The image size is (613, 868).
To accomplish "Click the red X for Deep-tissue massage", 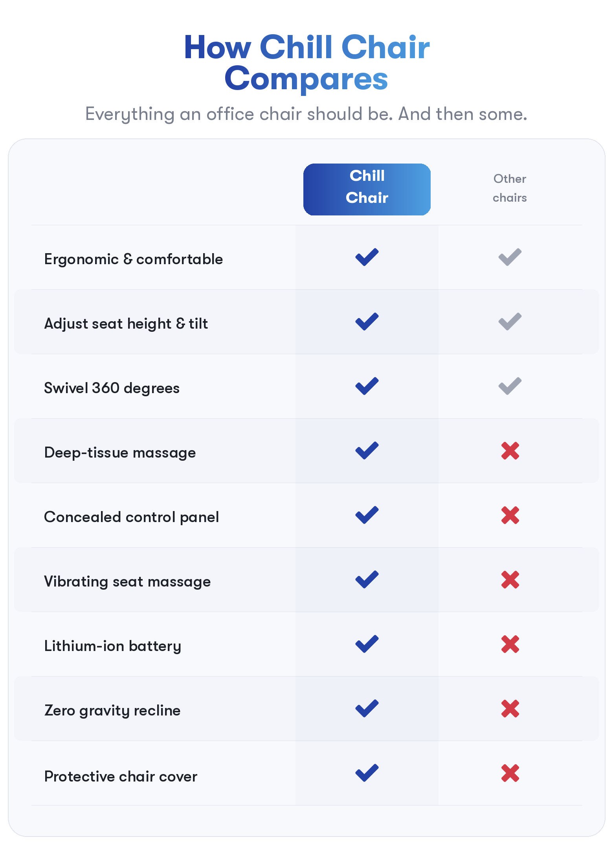I will (x=510, y=451).
